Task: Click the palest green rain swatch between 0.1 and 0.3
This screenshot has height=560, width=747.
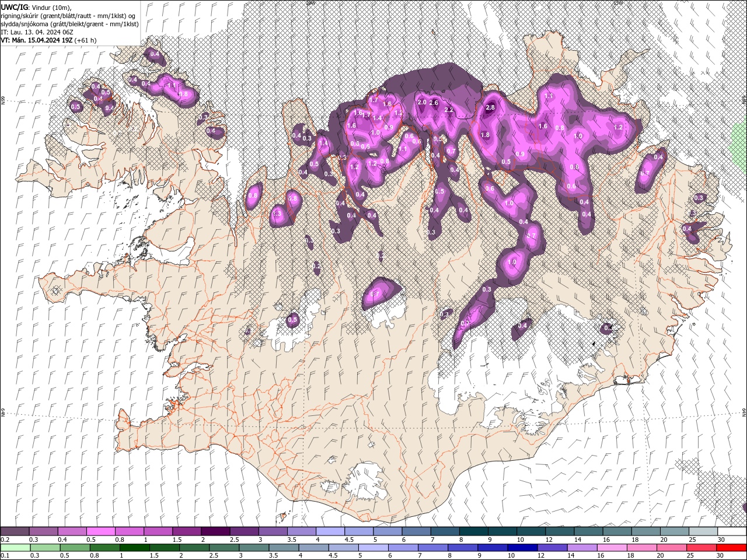Action: pos(16,547)
